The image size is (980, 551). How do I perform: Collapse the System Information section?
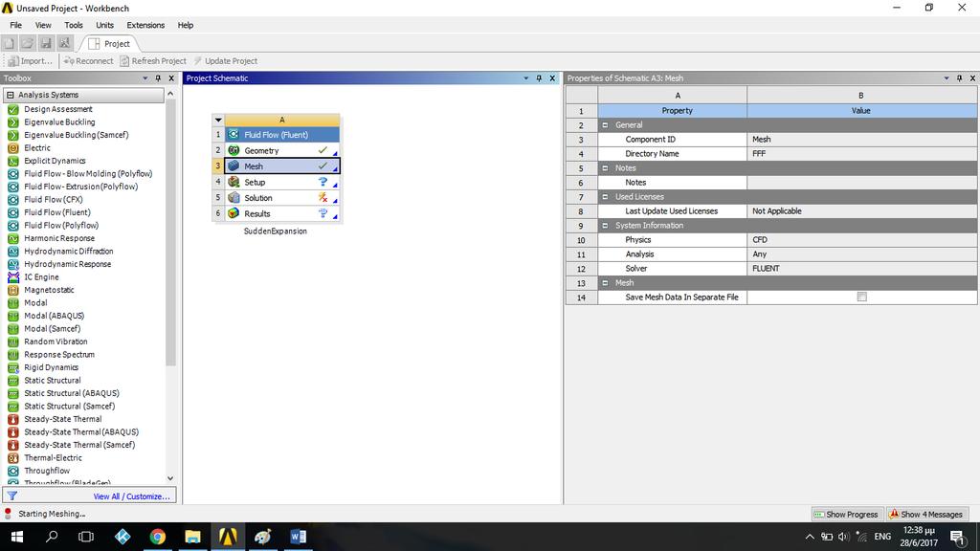605,226
